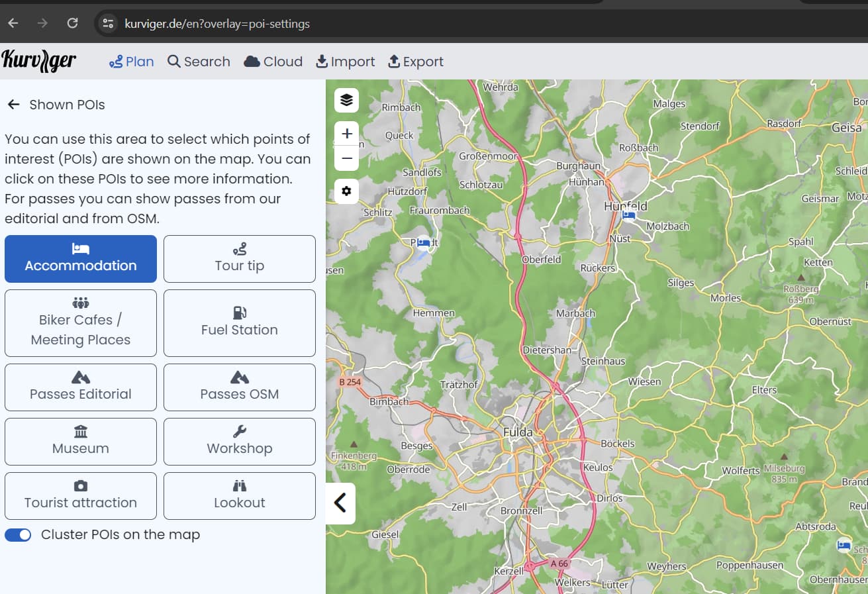Open the Export menu

[415, 62]
